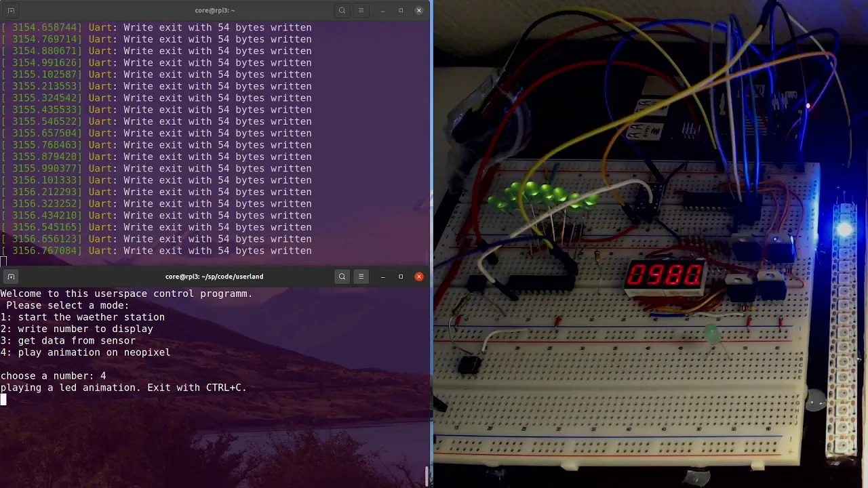This screenshot has width=868, height=488.
Task: Click log line with timestamp 3156.767084
Action: [x=157, y=251]
